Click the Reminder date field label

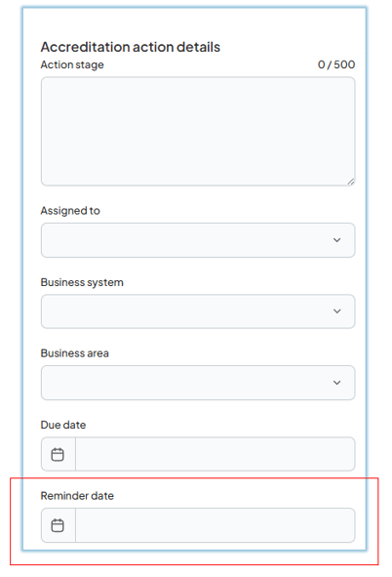77,496
